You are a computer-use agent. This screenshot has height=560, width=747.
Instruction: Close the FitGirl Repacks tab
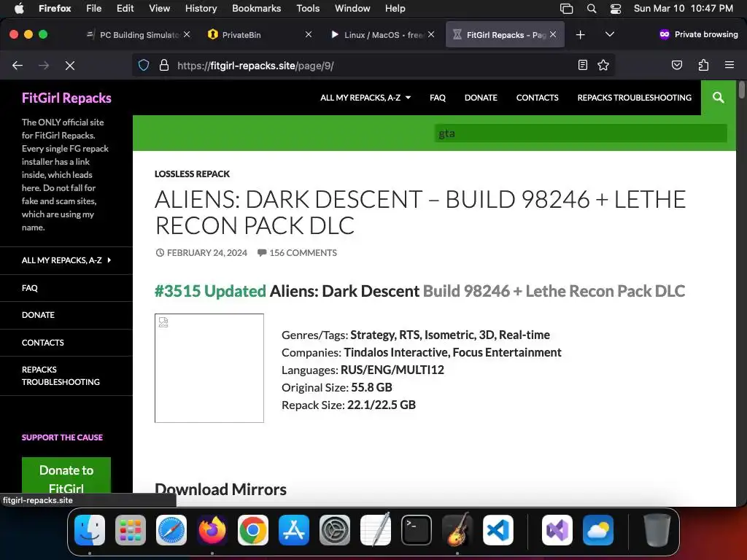553,34
